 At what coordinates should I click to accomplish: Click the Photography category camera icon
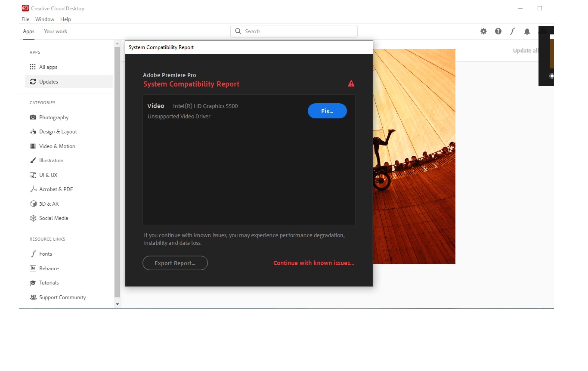32,117
